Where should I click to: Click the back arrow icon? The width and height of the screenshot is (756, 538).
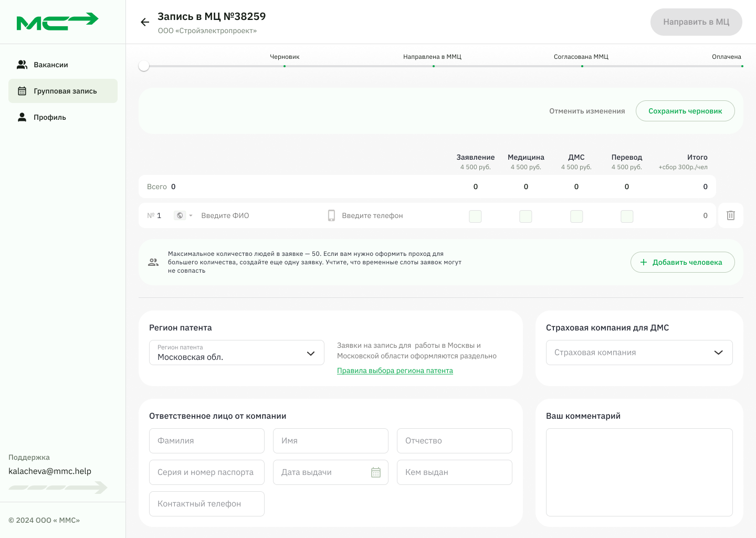[145, 22]
